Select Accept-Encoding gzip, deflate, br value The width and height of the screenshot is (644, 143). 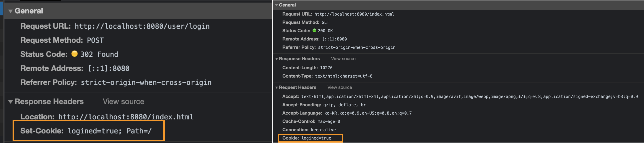(x=345, y=105)
